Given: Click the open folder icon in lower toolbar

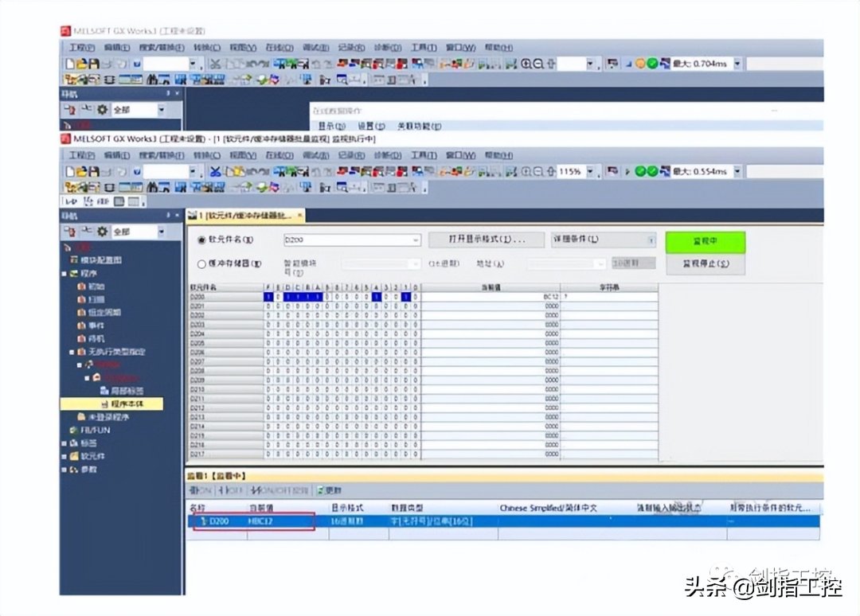Looking at the screenshot, I should [82, 172].
